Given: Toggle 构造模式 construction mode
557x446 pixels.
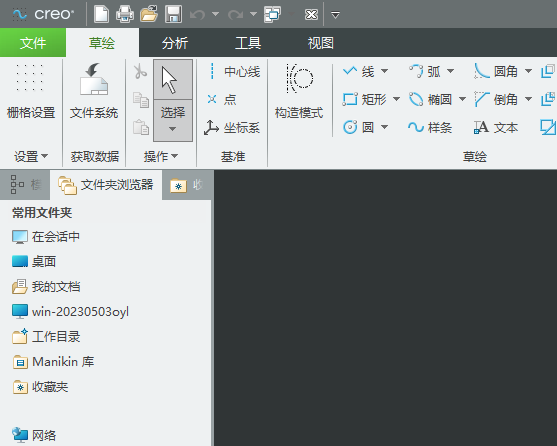Looking at the screenshot, I should pos(299,91).
